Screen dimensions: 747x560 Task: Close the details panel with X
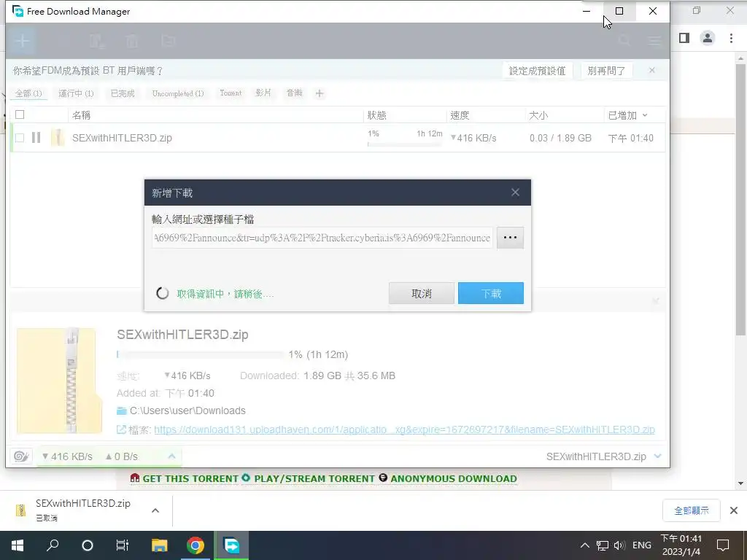[656, 300]
